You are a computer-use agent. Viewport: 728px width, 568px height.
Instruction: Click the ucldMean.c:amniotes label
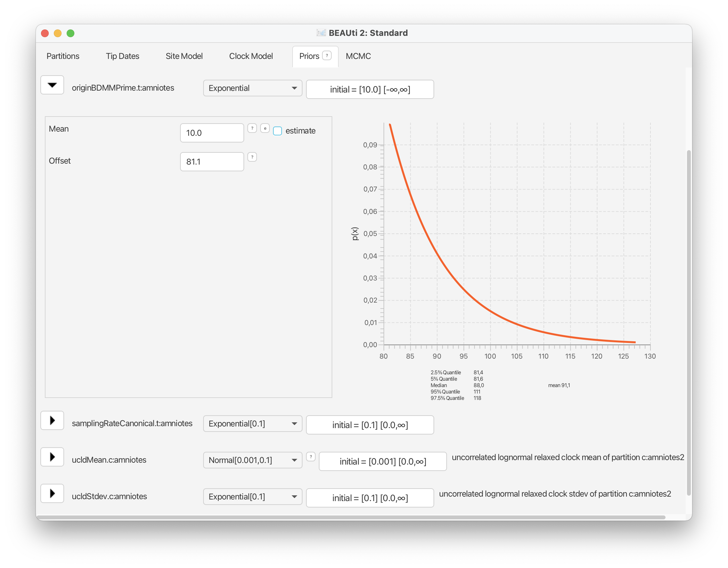[x=109, y=460]
